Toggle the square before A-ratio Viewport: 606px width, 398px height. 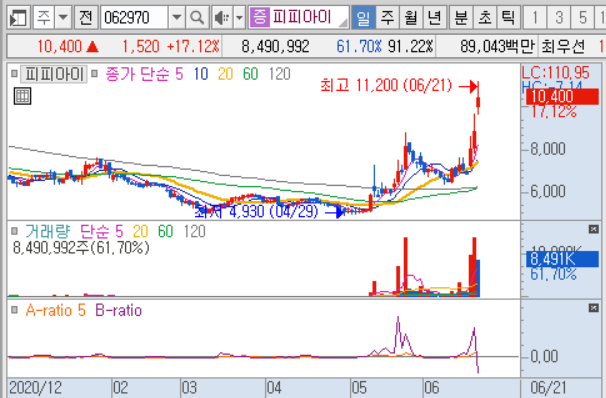coord(14,310)
